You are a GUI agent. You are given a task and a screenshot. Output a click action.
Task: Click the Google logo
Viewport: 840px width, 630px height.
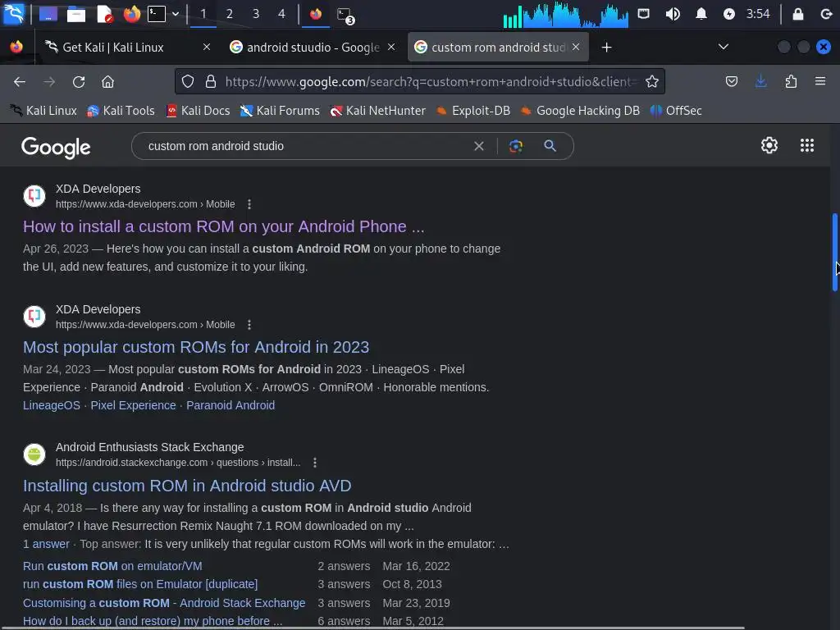[x=56, y=148]
